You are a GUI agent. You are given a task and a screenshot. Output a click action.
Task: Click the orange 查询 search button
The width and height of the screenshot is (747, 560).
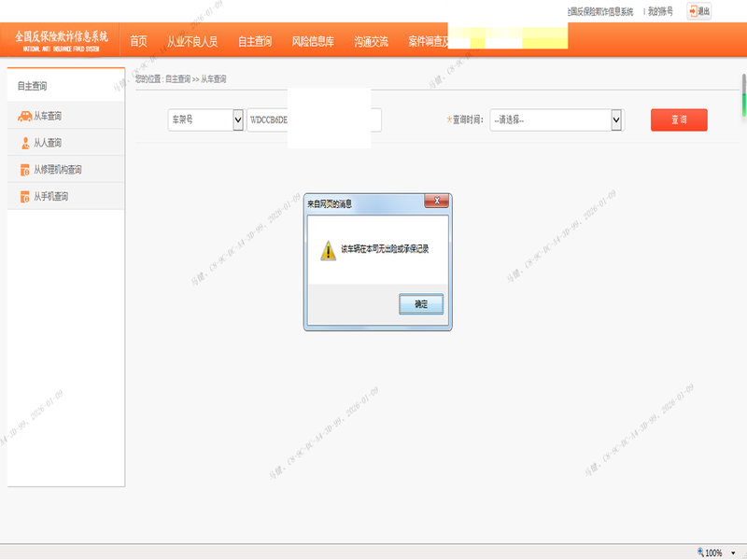678,119
